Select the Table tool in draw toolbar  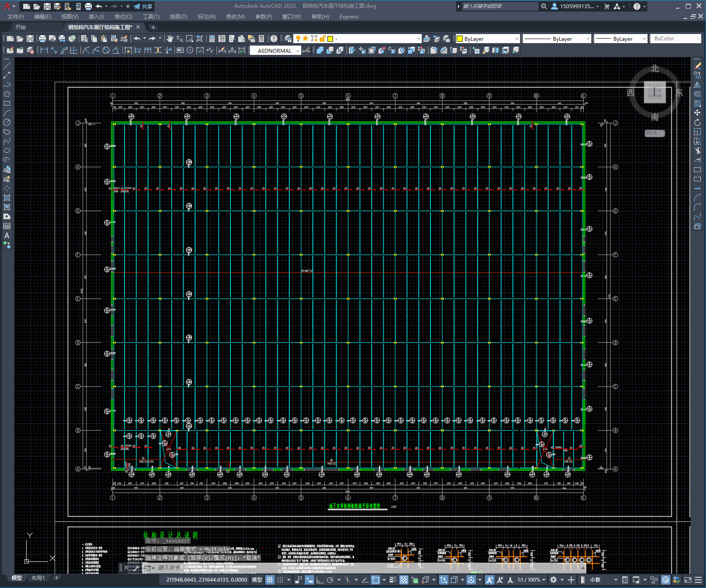pyautogui.click(x=7, y=226)
